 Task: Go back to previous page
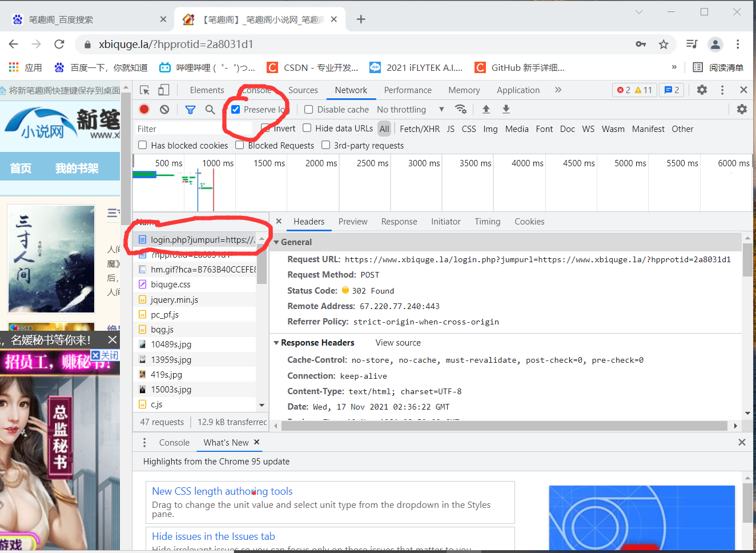coord(14,44)
